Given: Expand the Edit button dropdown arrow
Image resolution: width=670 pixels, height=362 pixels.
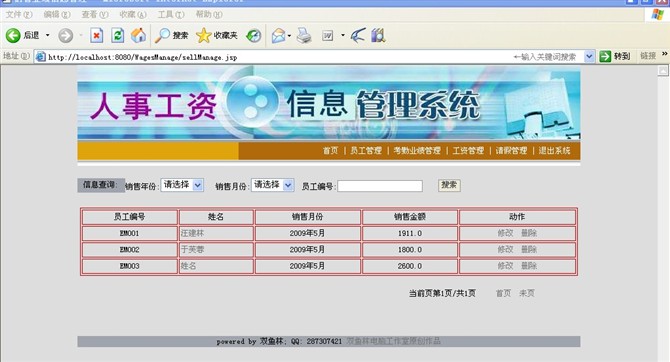Looking at the screenshot, I should click(x=343, y=35).
